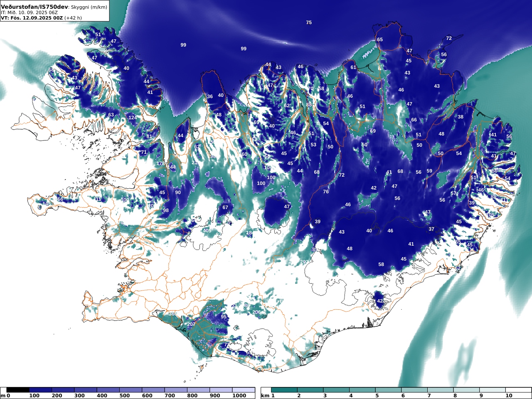Click the visibility value '98' on the map
532x399 pixels.
click(x=166, y=210)
